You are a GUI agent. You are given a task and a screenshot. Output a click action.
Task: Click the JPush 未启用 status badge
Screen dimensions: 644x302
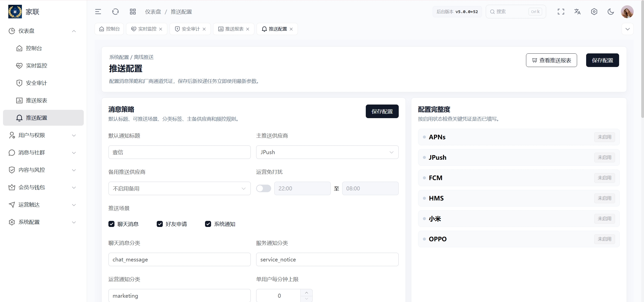(605, 157)
